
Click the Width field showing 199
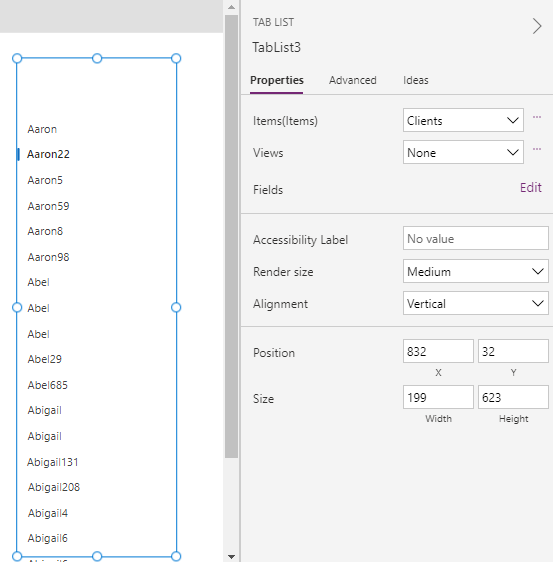coord(438,397)
